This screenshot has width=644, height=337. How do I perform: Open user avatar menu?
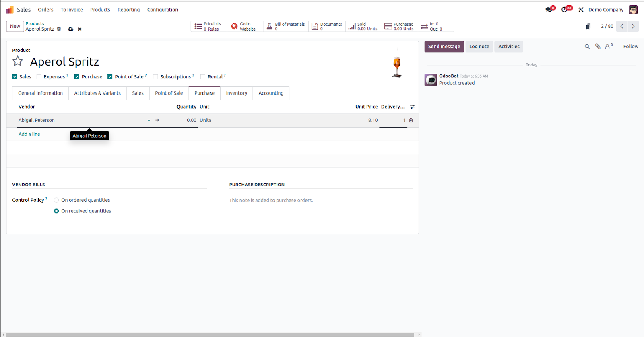633,10
